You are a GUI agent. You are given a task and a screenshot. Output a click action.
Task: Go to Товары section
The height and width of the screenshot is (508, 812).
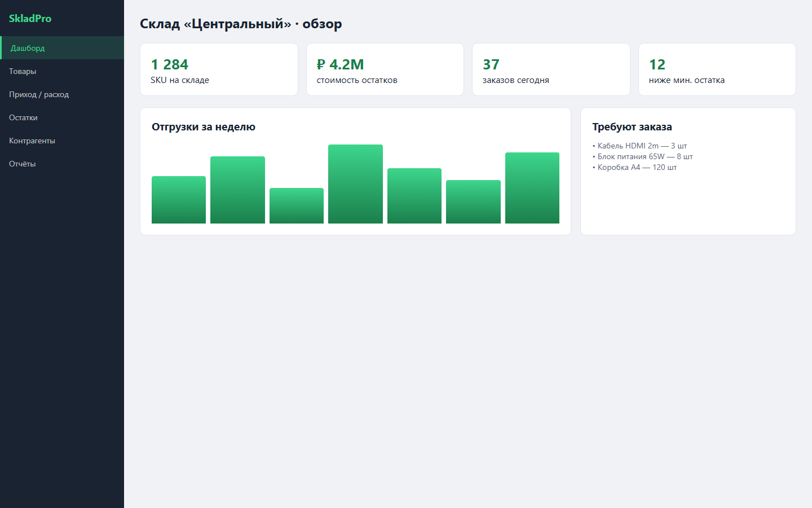point(62,71)
